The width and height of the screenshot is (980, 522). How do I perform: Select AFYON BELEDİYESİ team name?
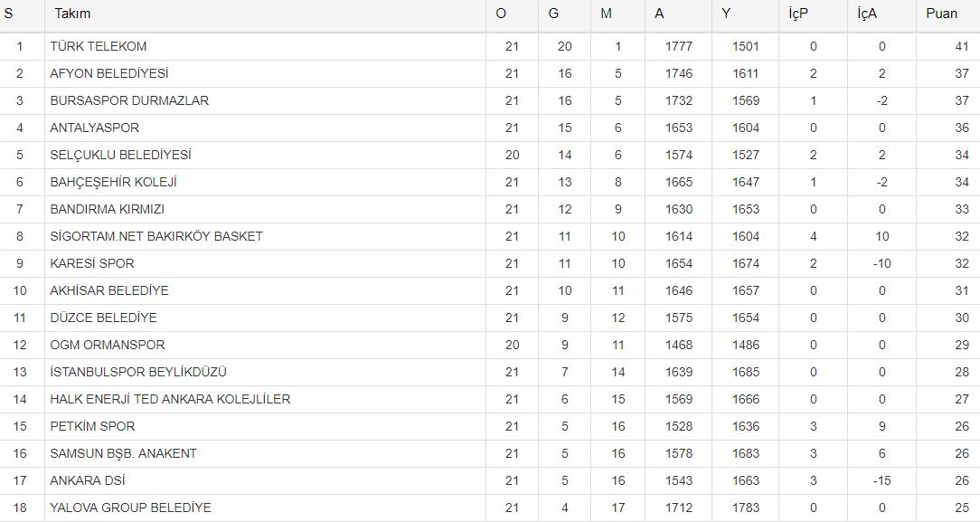[109, 73]
